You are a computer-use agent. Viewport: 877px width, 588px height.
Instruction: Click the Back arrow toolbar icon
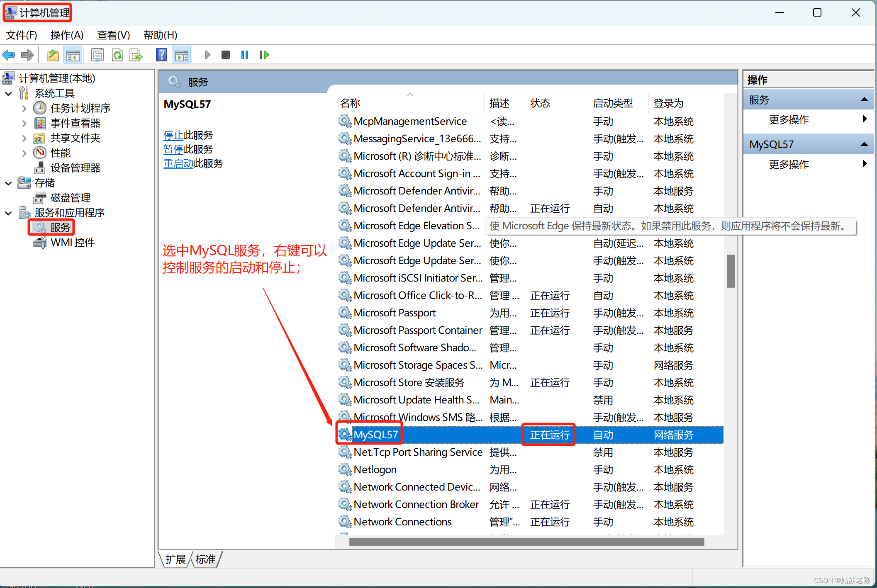coord(8,55)
